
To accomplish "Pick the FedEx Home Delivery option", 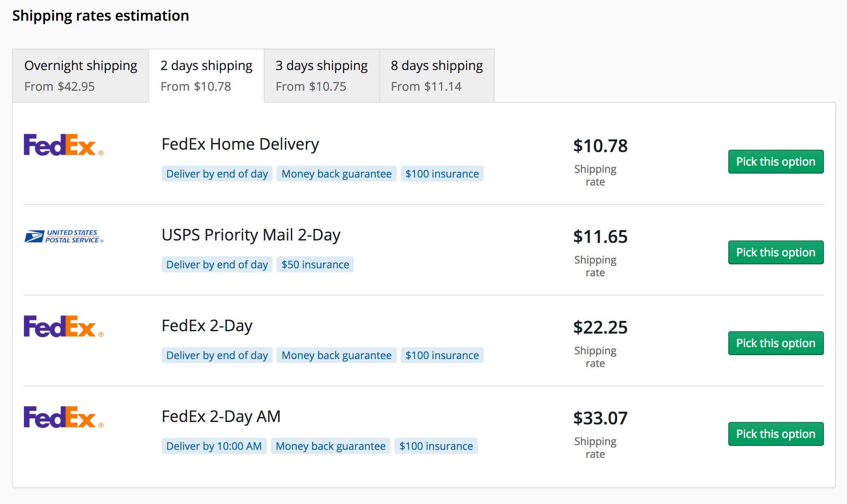I will 776,162.
